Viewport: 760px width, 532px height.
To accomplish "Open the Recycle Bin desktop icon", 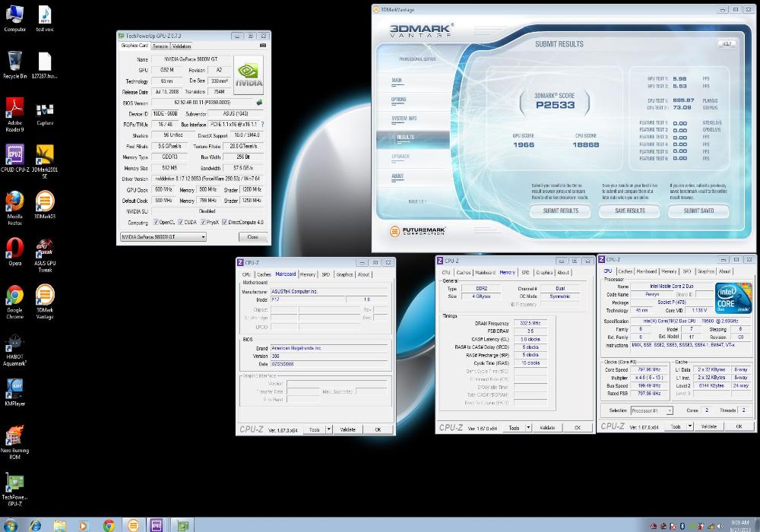I will pyautogui.click(x=14, y=65).
